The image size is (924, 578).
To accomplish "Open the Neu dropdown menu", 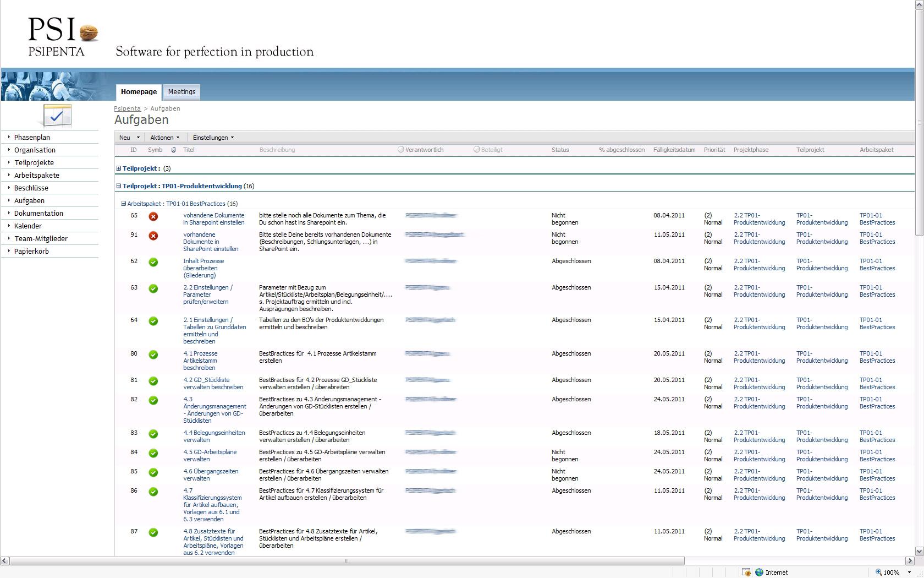I will tap(129, 138).
